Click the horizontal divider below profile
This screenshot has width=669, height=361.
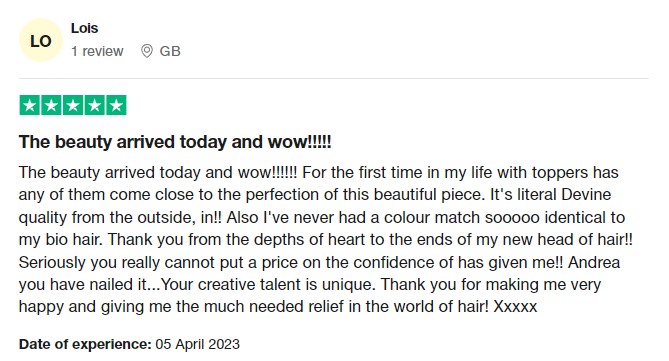334,79
